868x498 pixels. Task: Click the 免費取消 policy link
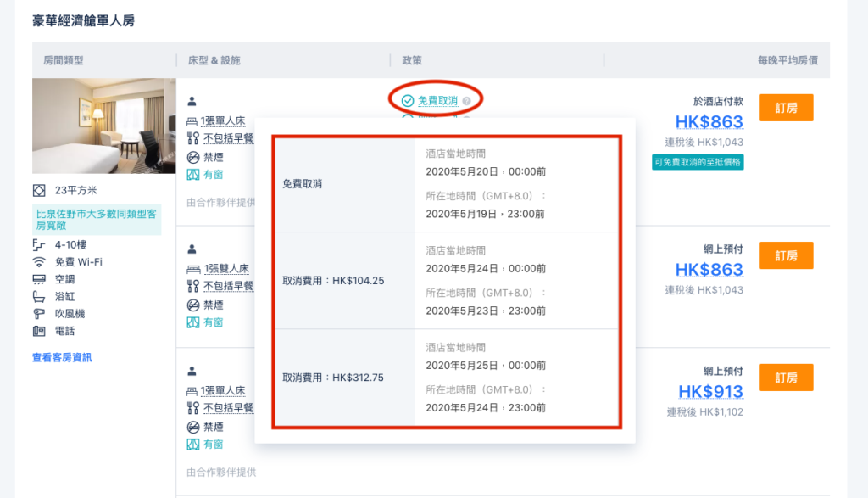coord(437,101)
